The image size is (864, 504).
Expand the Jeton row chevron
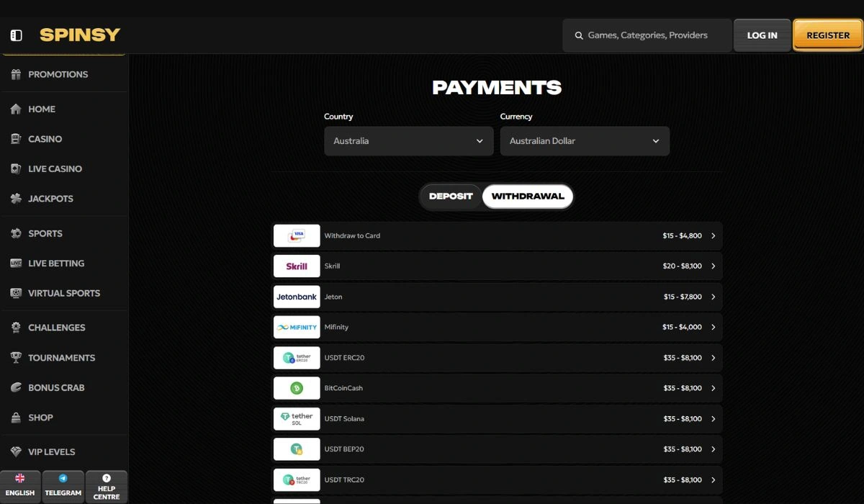coord(713,297)
